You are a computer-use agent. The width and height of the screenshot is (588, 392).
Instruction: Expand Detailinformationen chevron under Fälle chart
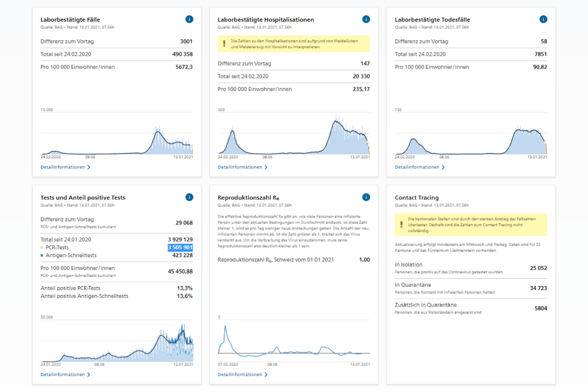click(x=88, y=167)
